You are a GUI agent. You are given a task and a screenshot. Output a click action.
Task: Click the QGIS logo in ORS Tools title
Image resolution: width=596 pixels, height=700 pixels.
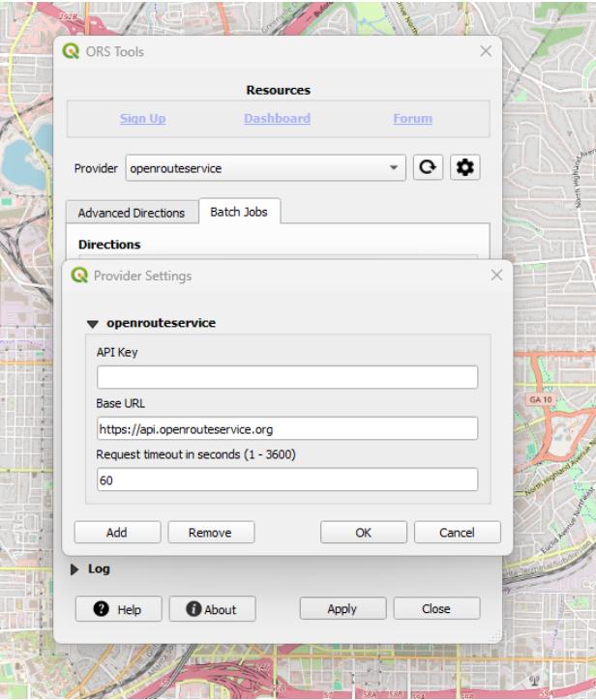click(71, 51)
